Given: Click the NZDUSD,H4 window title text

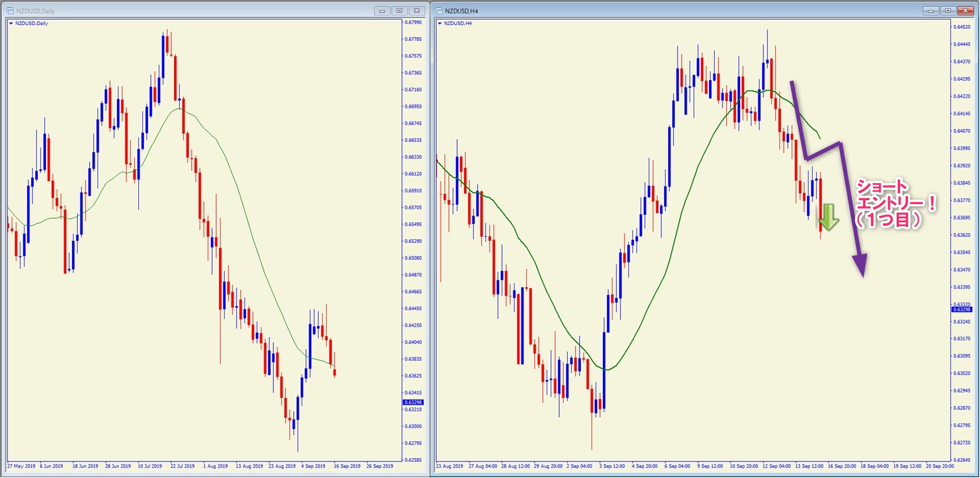Looking at the screenshot, I should 462,11.
